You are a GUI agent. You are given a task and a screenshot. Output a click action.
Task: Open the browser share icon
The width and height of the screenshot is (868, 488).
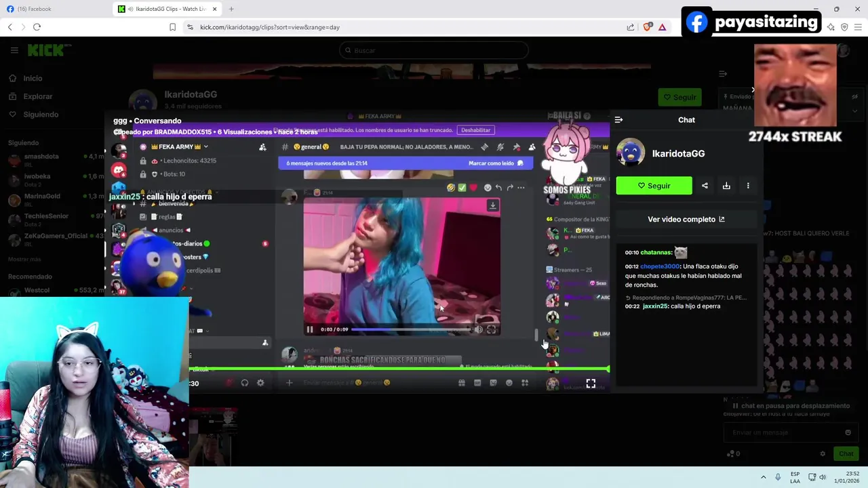click(x=631, y=27)
